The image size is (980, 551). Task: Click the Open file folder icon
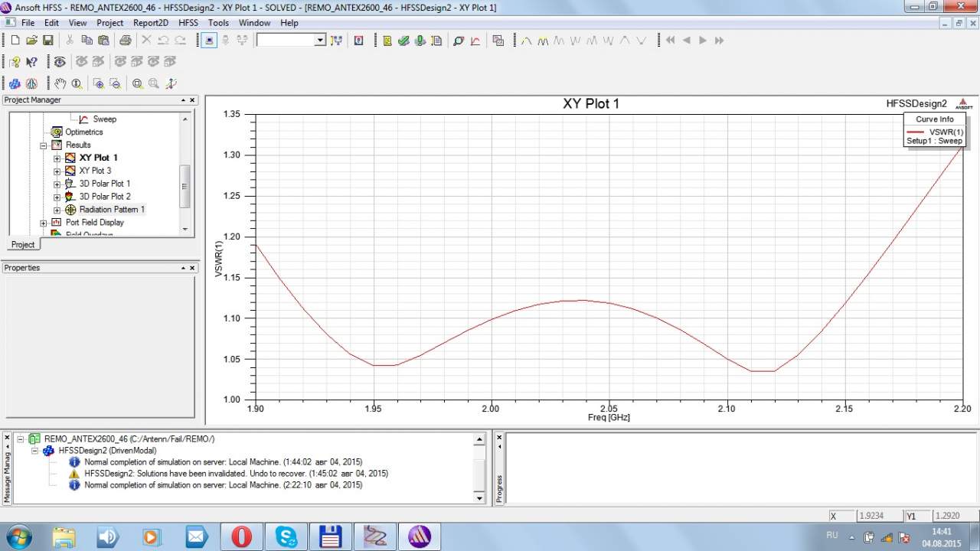(x=31, y=41)
